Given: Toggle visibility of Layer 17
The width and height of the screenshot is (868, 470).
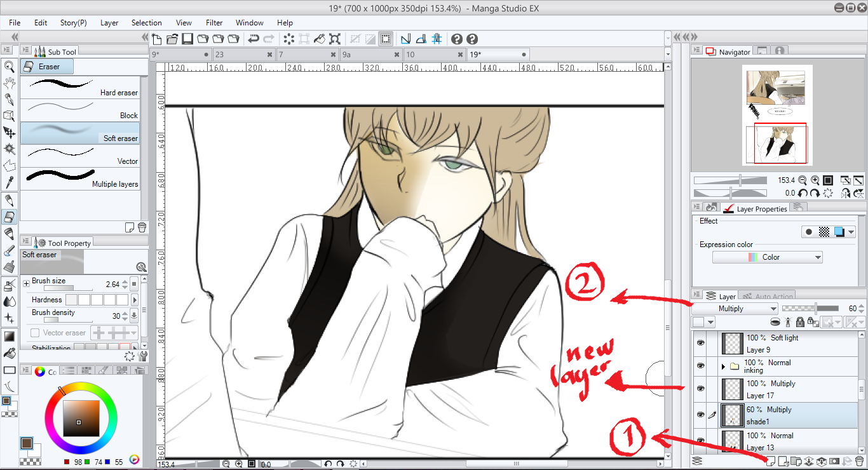Looking at the screenshot, I should (x=700, y=389).
